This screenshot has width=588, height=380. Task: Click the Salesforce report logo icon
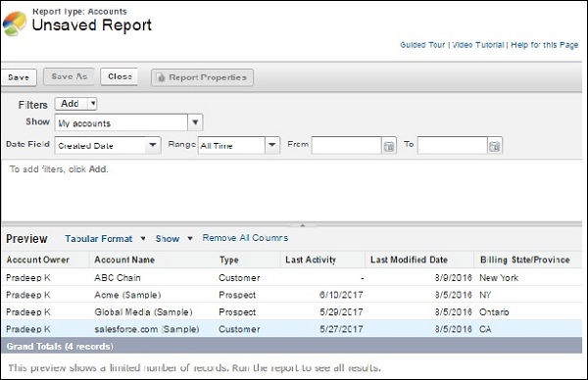point(15,24)
